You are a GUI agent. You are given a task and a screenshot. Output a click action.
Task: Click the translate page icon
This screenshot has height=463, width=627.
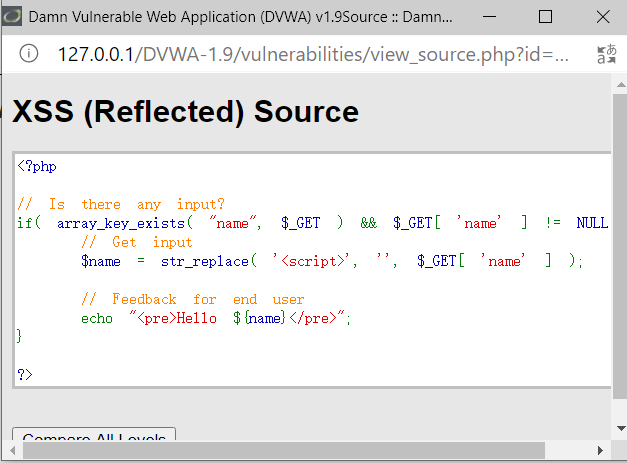(607, 54)
